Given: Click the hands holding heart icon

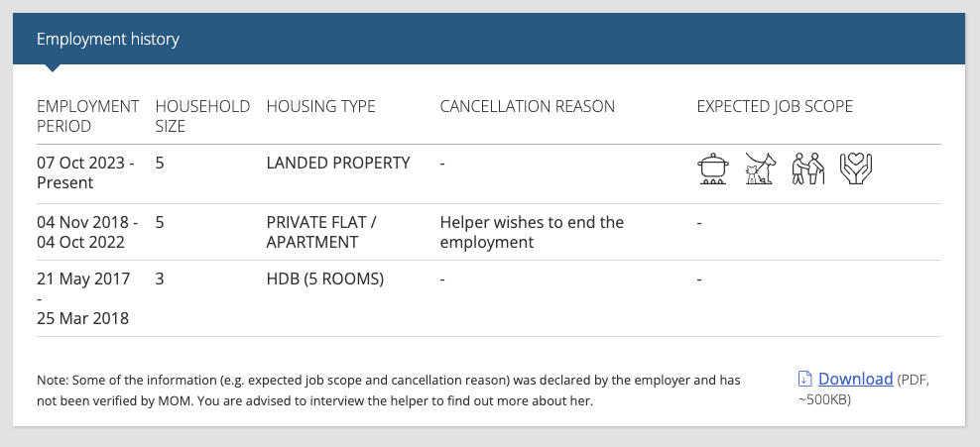Looking at the screenshot, I should tap(856, 168).
